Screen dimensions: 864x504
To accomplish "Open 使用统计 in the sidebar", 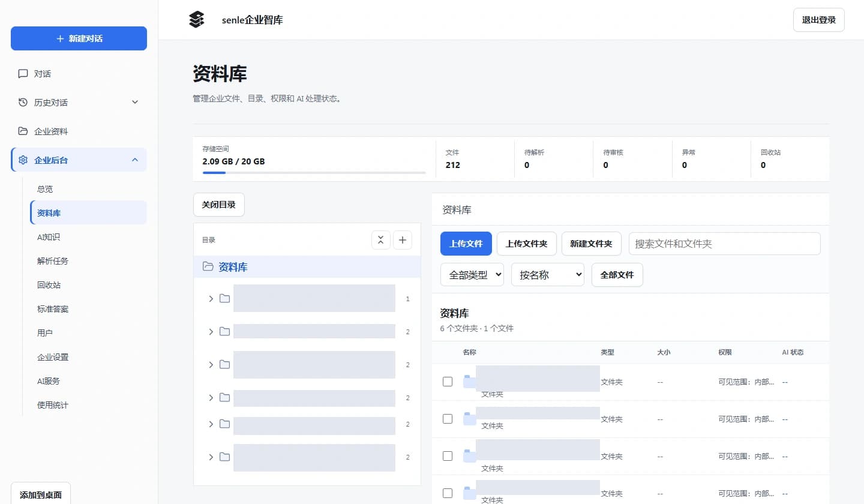I will pos(88,405).
